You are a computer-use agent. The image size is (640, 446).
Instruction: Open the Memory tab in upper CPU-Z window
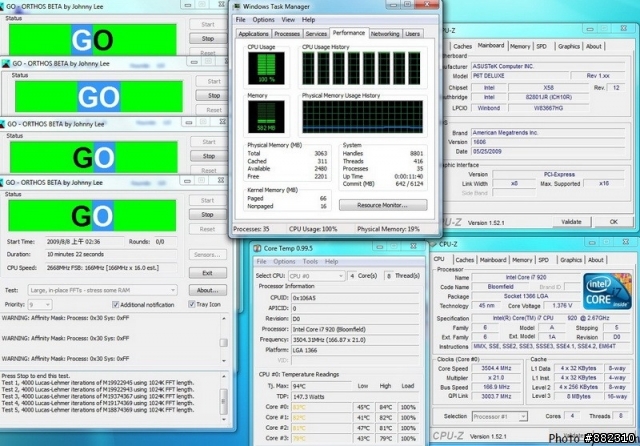[x=520, y=47]
